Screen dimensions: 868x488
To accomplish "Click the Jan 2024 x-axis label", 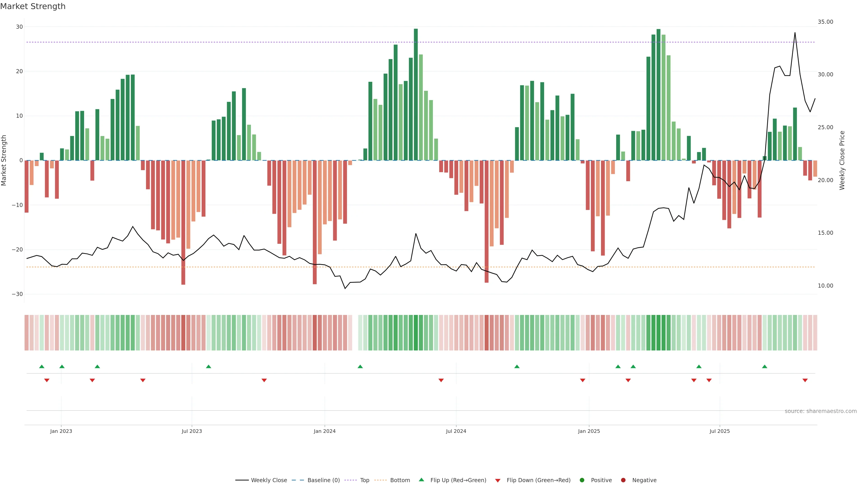I will [325, 431].
